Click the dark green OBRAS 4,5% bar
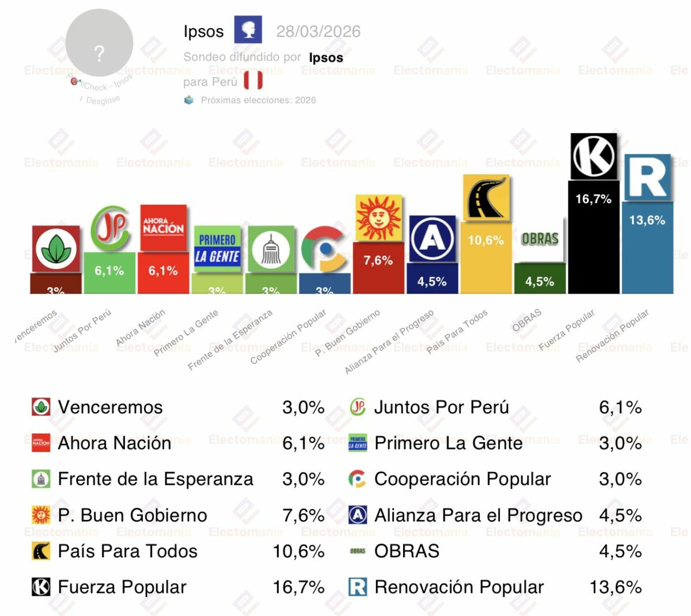This screenshot has height=616, width=691. [540, 279]
